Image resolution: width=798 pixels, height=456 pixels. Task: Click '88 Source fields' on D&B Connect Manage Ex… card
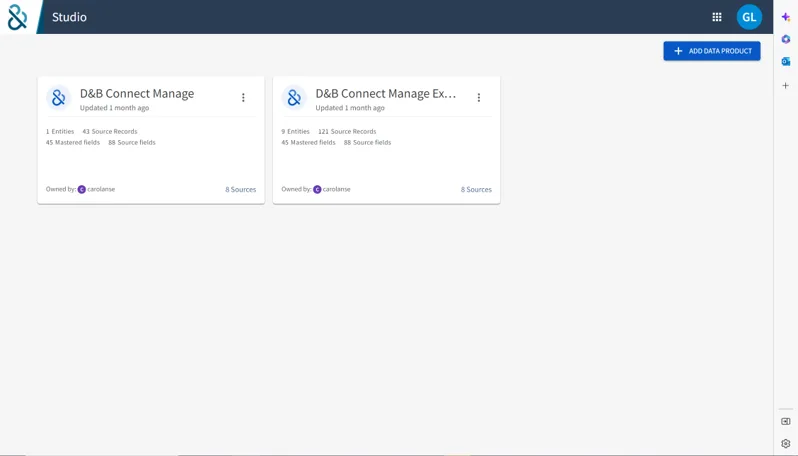[x=367, y=142]
